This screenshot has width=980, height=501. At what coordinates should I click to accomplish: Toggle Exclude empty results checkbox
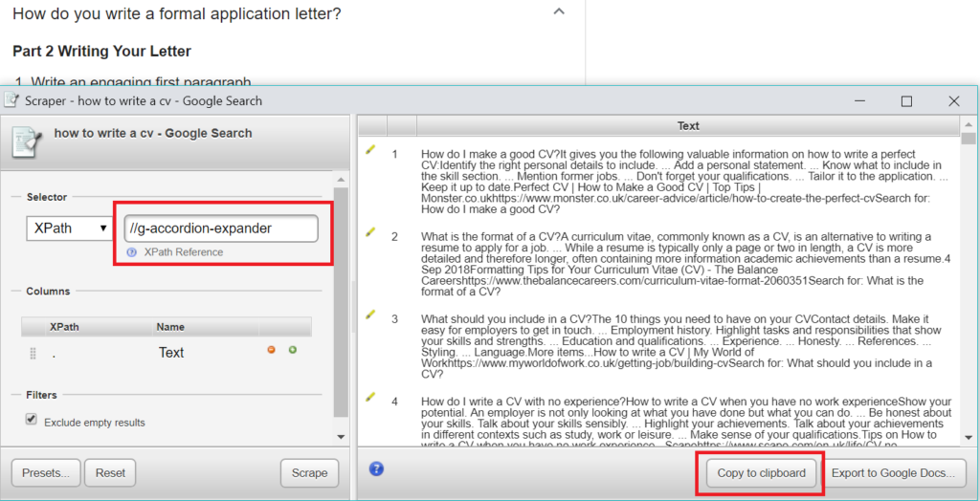coord(31,419)
